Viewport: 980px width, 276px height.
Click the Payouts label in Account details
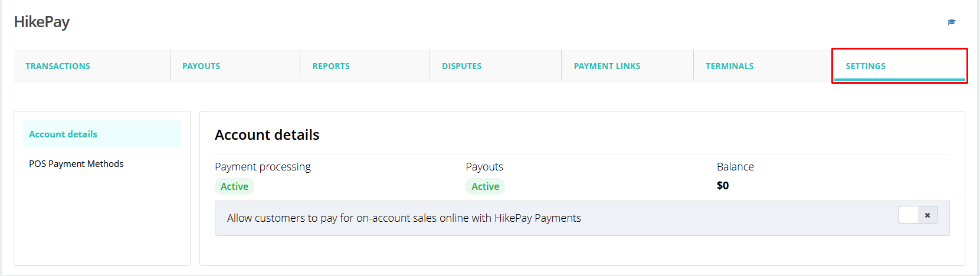click(484, 167)
